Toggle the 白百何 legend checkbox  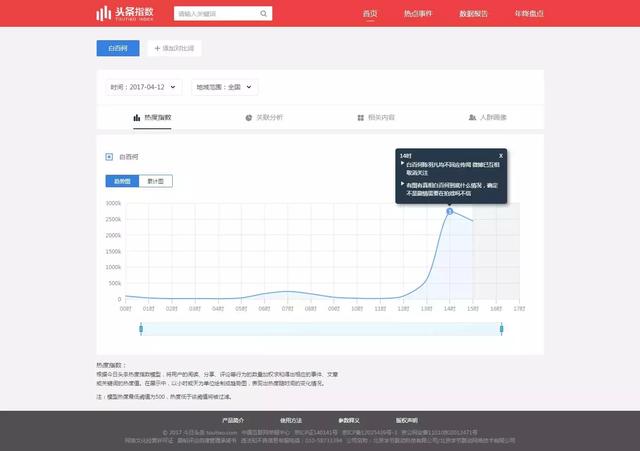tap(109, 157)
